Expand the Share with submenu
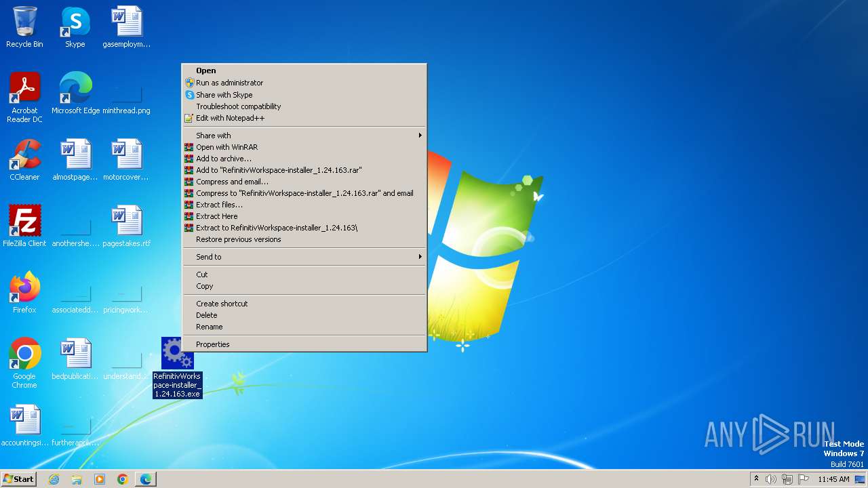The height and width of the screenshot is (488, 868). click(304, 136)
